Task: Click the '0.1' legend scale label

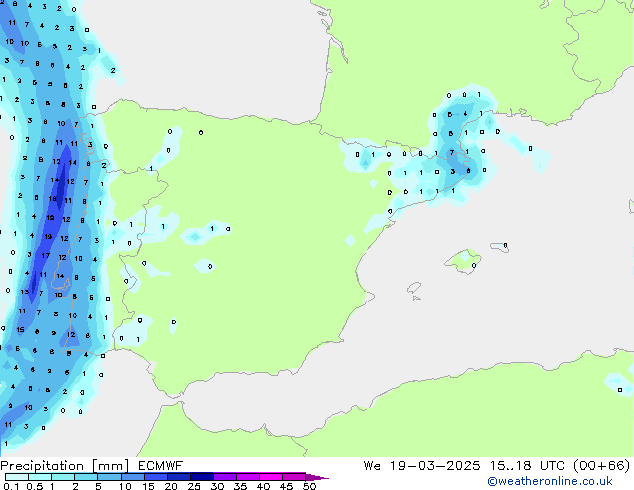Action: (x=11, y=486)
